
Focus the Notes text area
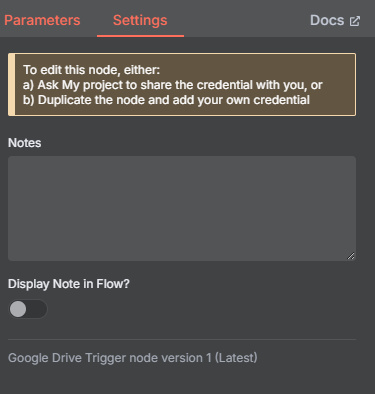(x=182, y=208)
